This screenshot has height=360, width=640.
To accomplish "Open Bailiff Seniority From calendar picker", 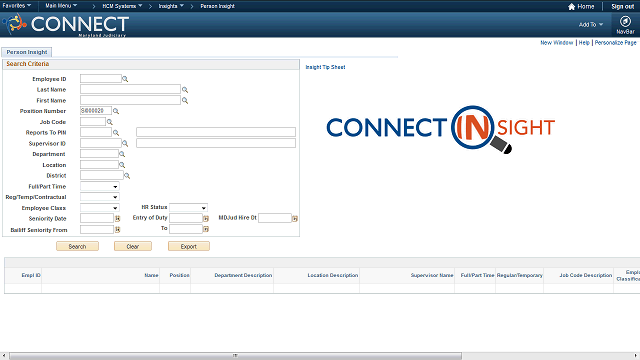I will (118, 230).
